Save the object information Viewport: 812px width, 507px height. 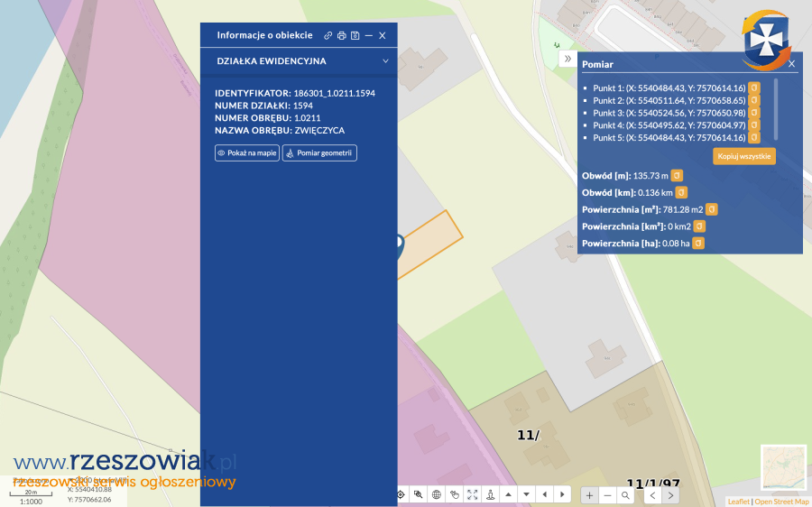355,35
